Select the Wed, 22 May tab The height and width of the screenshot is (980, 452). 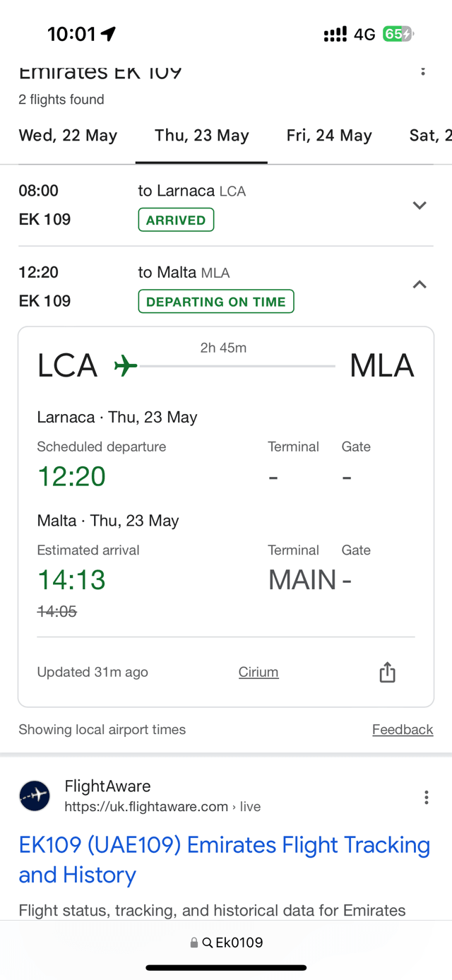[x=68, y=136]
